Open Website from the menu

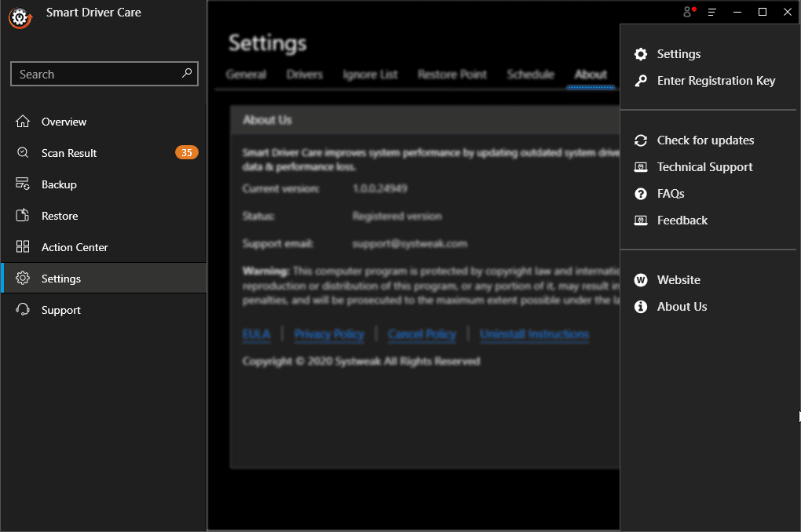pyautogui.click(x=678, y=280)
